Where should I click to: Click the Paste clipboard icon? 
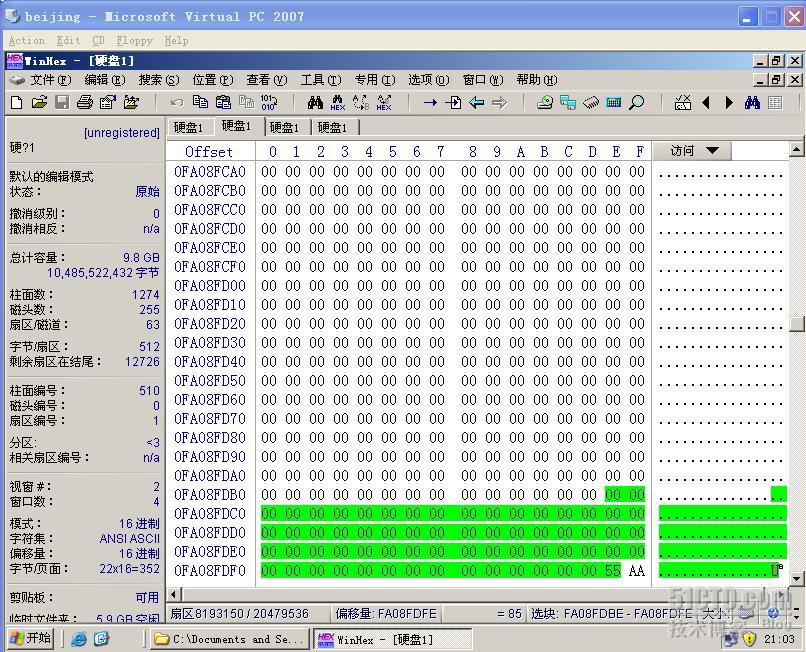(x=223, y=102)
